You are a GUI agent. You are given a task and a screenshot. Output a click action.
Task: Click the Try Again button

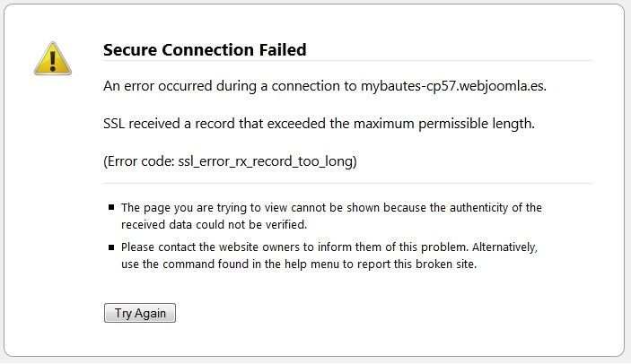[x=140, y=313]
